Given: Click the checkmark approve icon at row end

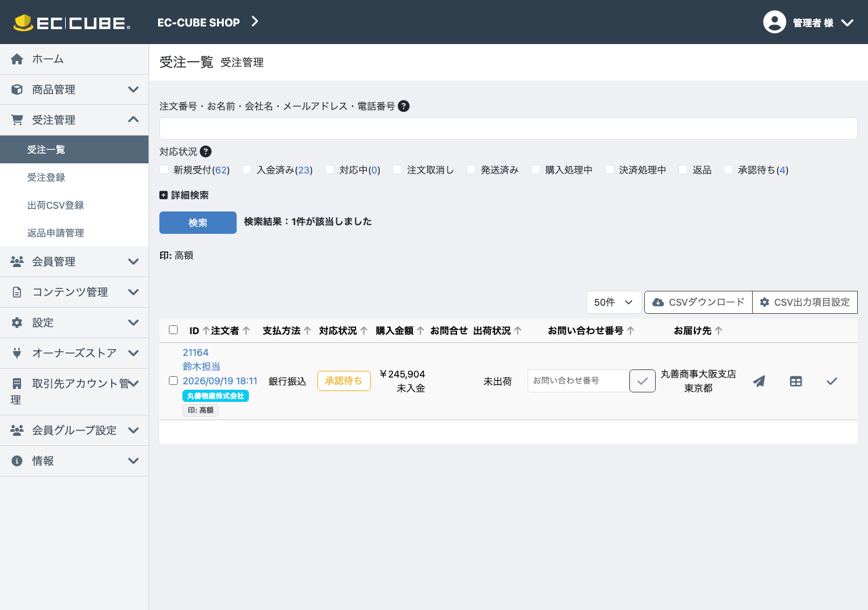Looking at the screenshot, I should 832,381.
